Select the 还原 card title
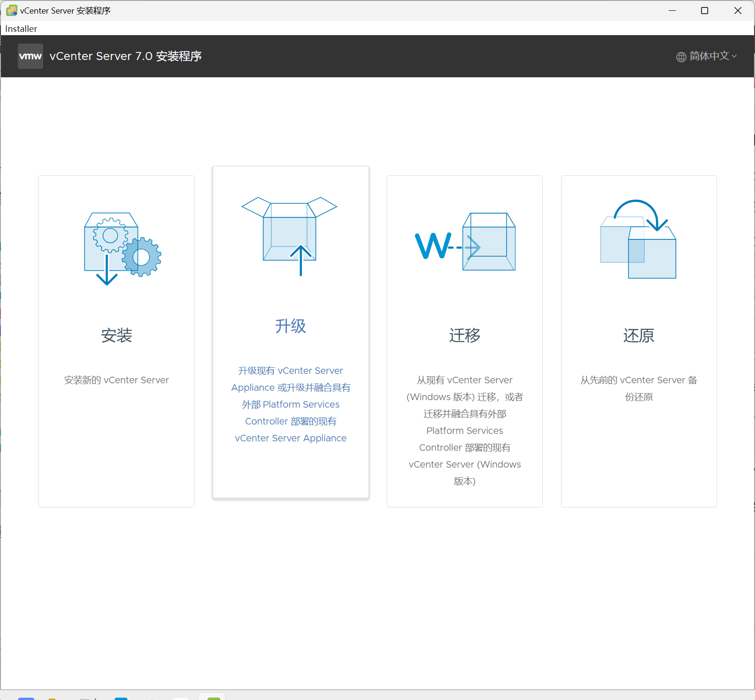 tap(639, 335)
